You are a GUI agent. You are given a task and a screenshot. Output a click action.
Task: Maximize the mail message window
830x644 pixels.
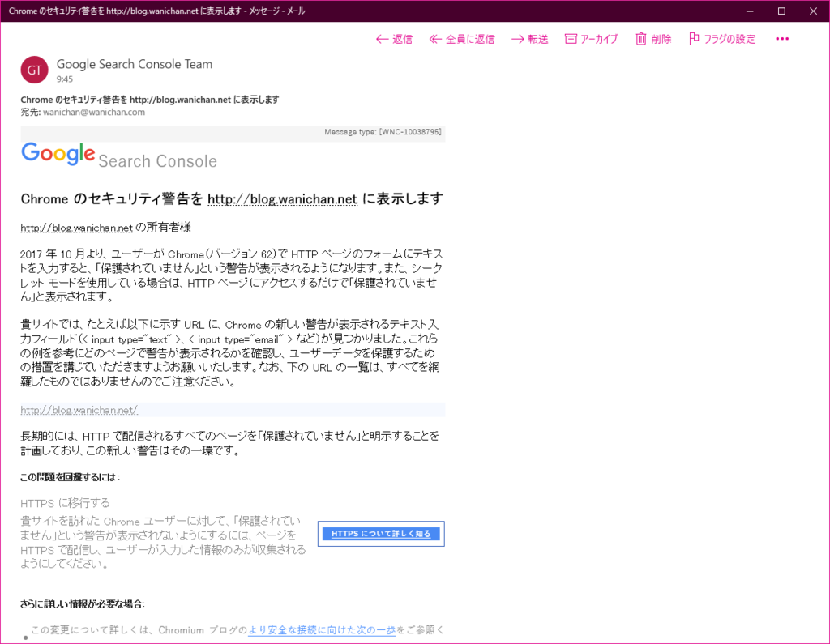(781, 11)
